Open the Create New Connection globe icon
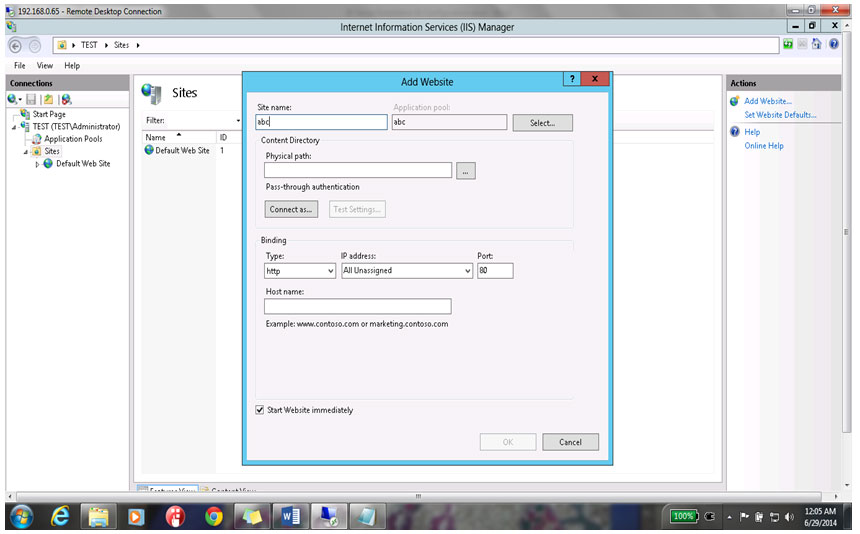 point(14,99)
